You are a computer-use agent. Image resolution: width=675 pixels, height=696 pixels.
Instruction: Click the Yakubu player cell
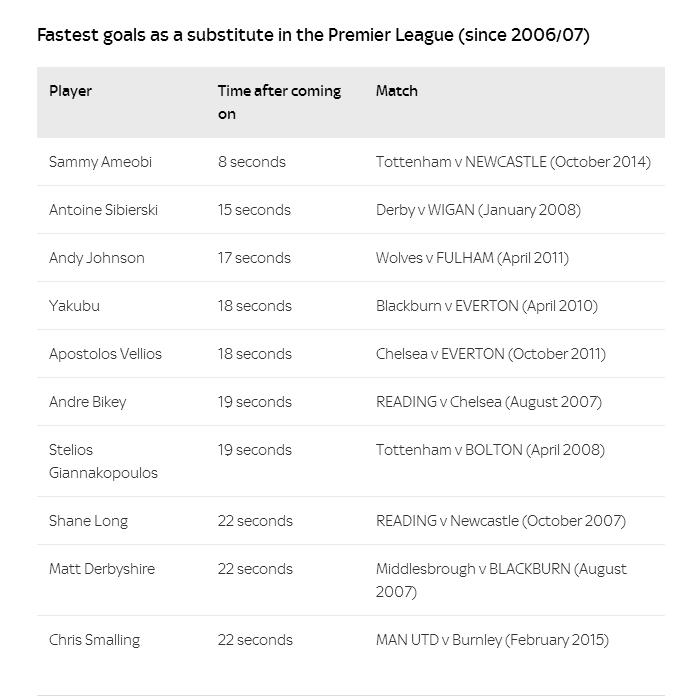[74, 306]
